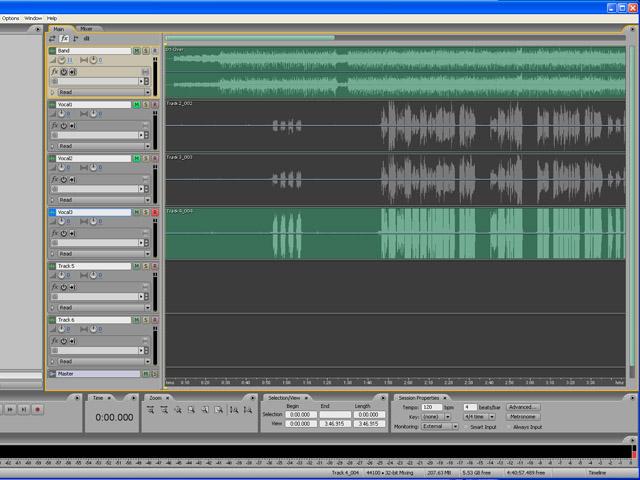Image resolution: width=640 pixels, height=480 pixels.
Task: Click the Band track volume knob
Action: (x=62, y=60)
